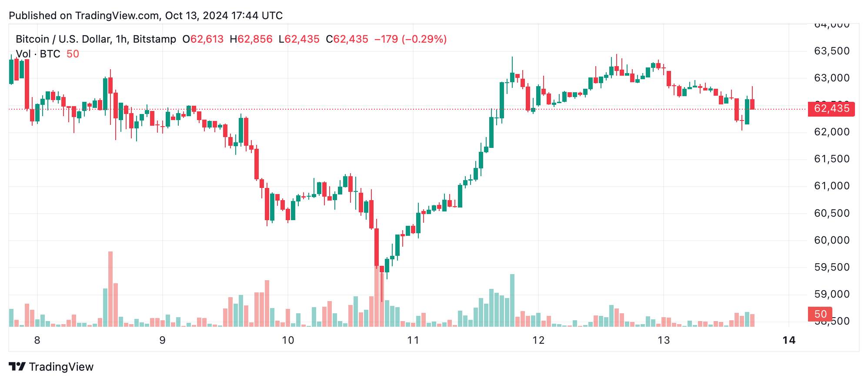This screenshot has width=868, height=382.
Task: Click the 61,000 price axis label
Action: 831,186
